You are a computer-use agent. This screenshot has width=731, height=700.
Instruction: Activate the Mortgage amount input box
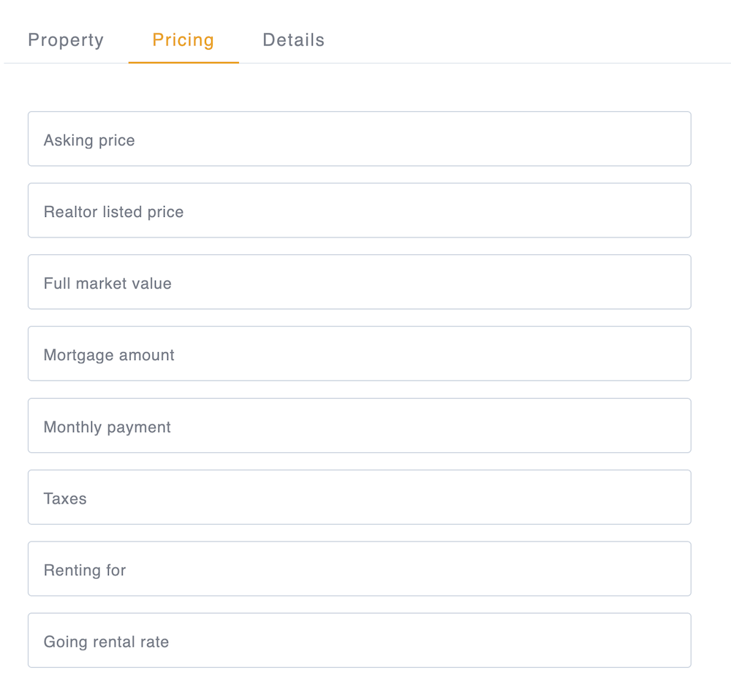(x=360, y=354)
